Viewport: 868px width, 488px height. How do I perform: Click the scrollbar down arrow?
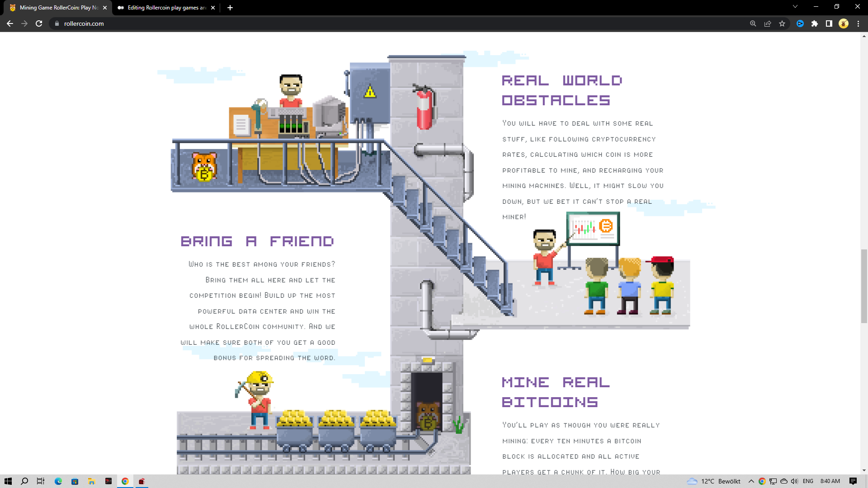click(x=864, y=470)
